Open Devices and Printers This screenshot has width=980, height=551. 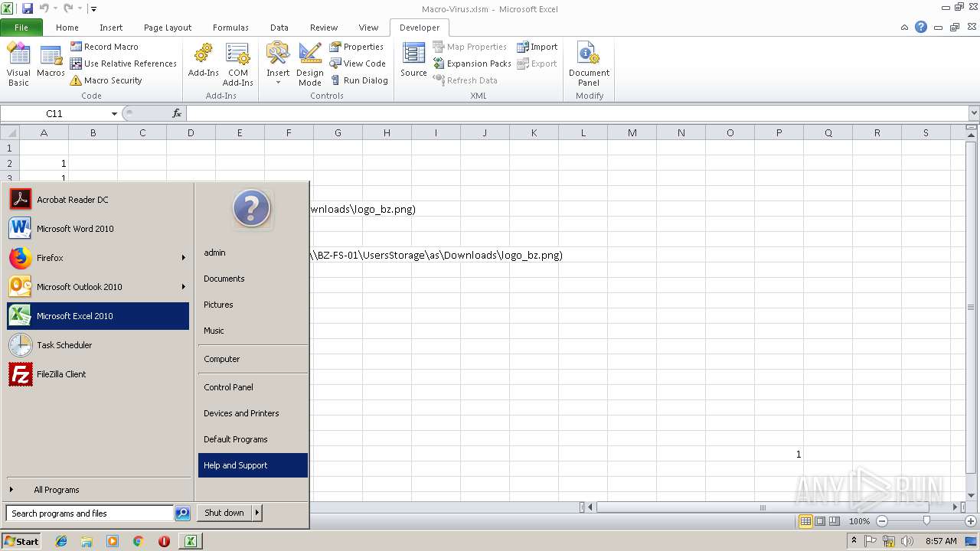[253, 413]
